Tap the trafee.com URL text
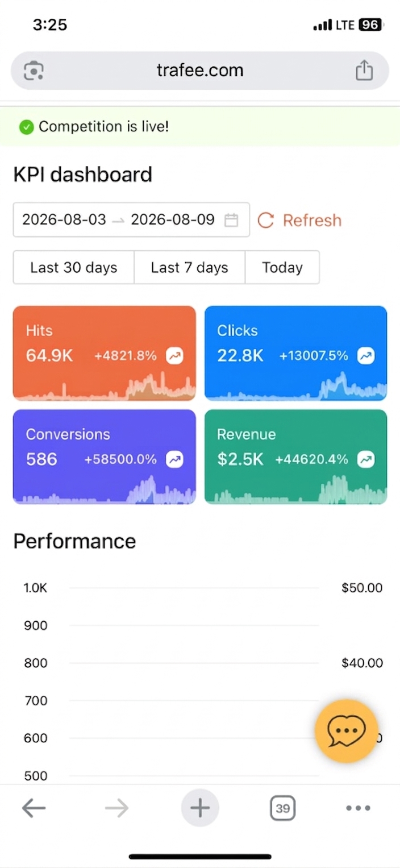Screen dimensions: 400x868 click(x=200, y=70)
